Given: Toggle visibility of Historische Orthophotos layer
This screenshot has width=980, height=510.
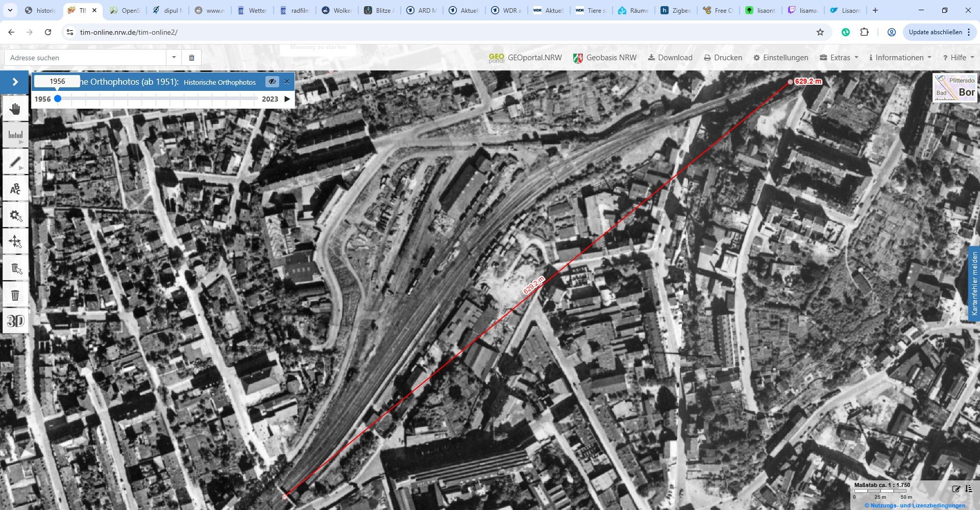Looking at the screenshot, I should click(x=272, y=82).
